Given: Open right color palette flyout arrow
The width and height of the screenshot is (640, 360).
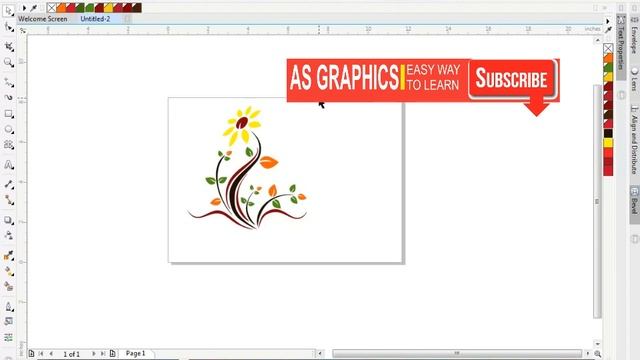Looking at the screenshot, I should (x=608, y=21).
